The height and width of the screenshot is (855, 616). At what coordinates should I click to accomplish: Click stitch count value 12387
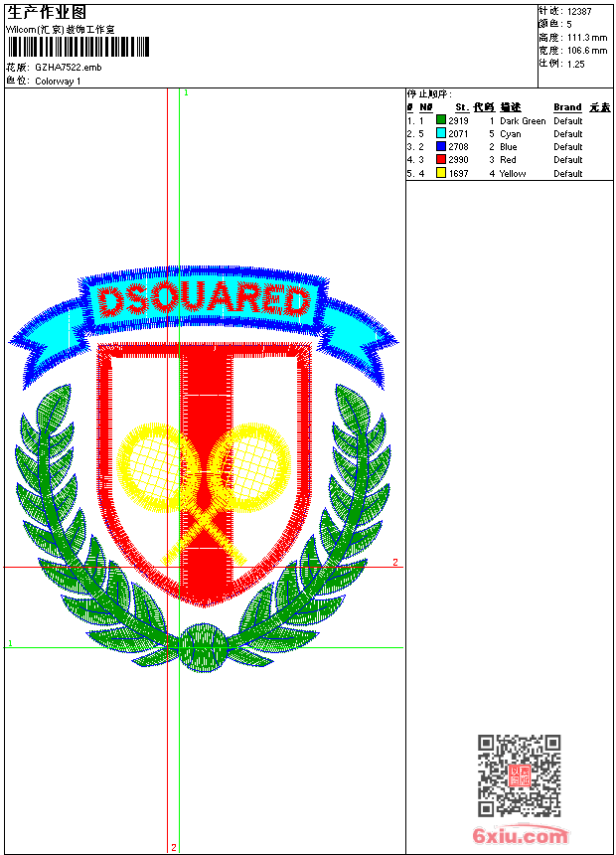coord(579,12)
